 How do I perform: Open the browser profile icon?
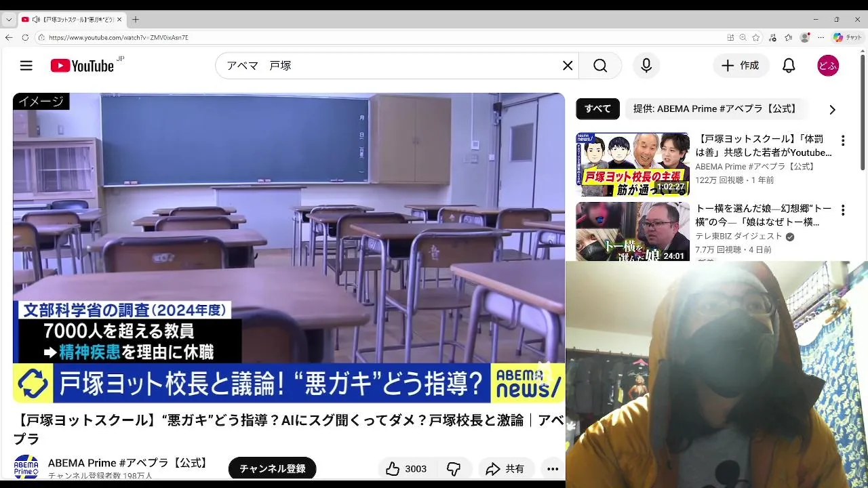pos(805,37)
